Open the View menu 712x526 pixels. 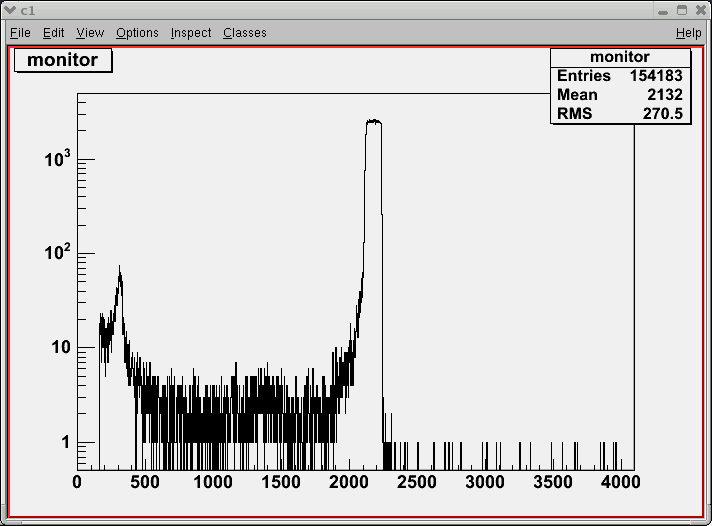(90, 33)
